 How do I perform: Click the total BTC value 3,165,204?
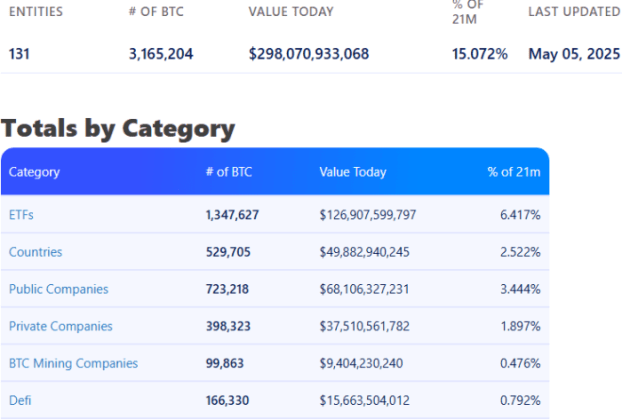click(x=161, y=53)
